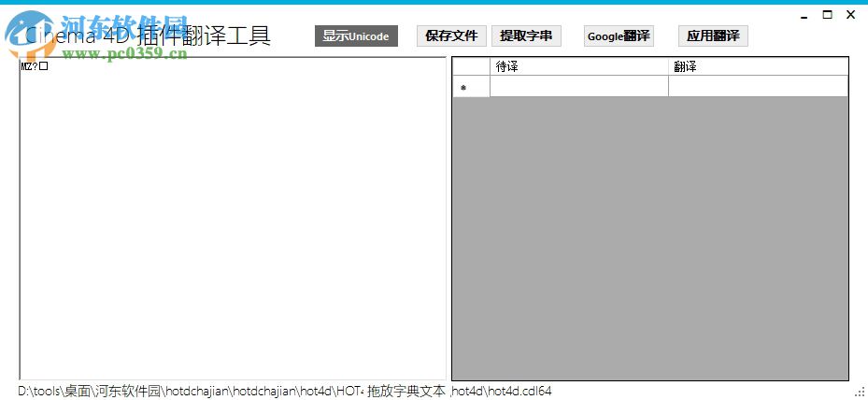
Task: Click the 拖放字典文本 status label
Action: point(406,392)
